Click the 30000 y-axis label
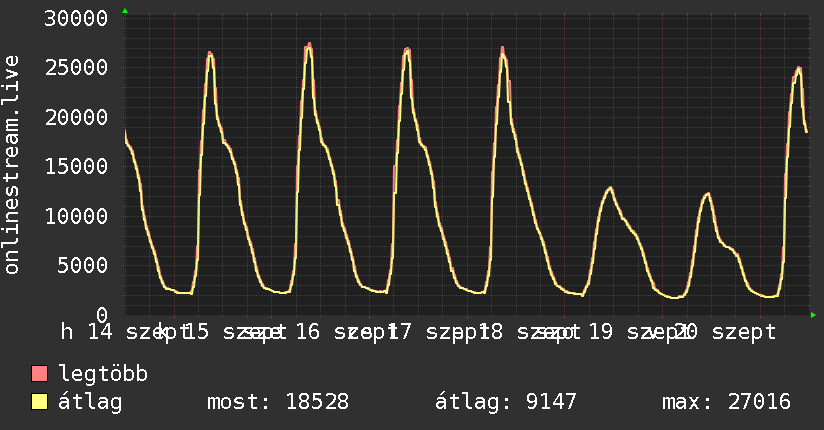Viewport: 824px width, 430px height. pos(76,19)
